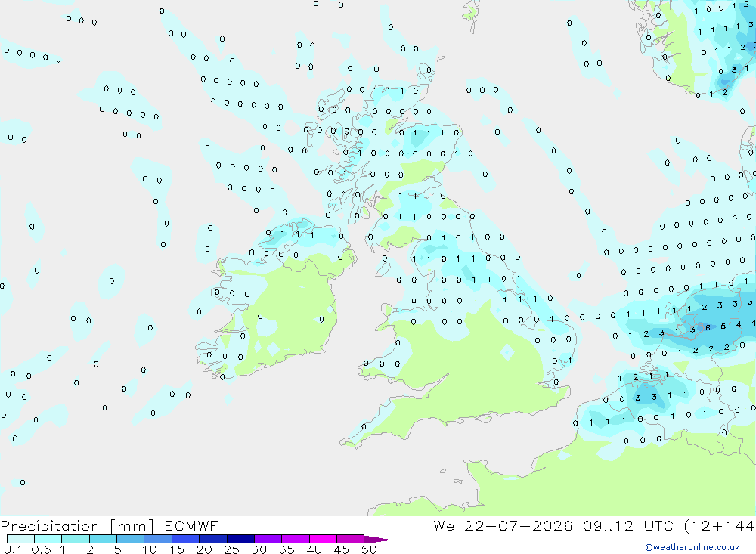Image resolution: width=756 pixels, height=554 pixels.
Task: Click the '30' legend scale label
Action: [259, 549]
